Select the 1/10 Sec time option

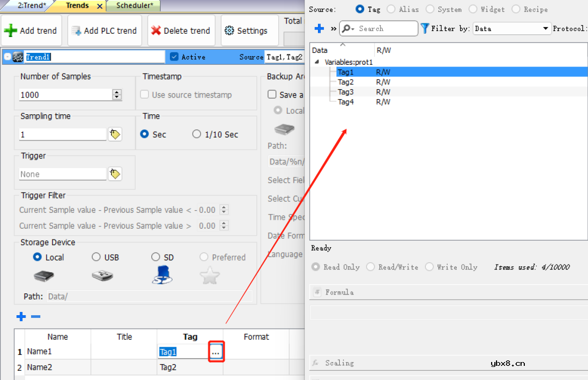pos(197,134)
